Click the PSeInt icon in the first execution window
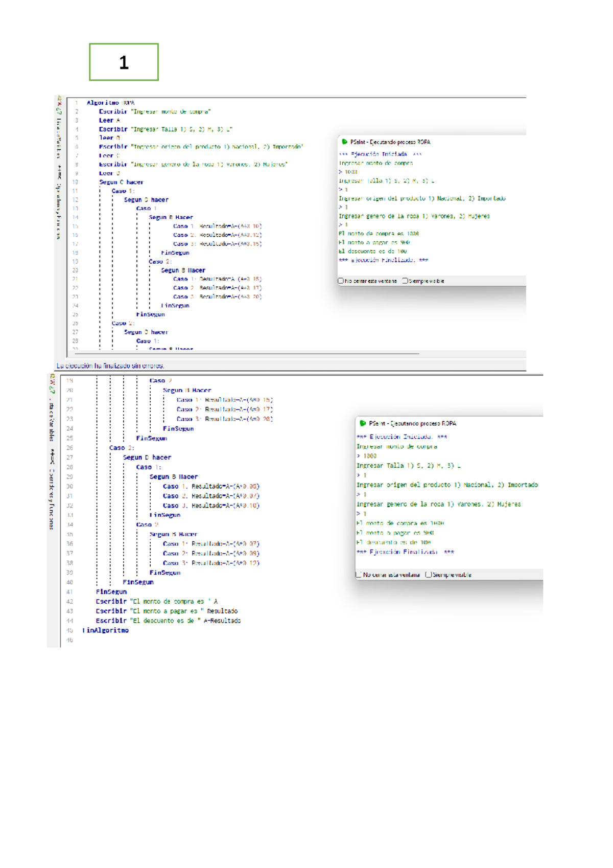Screen dimensions: 613x868 click(345, 142)
